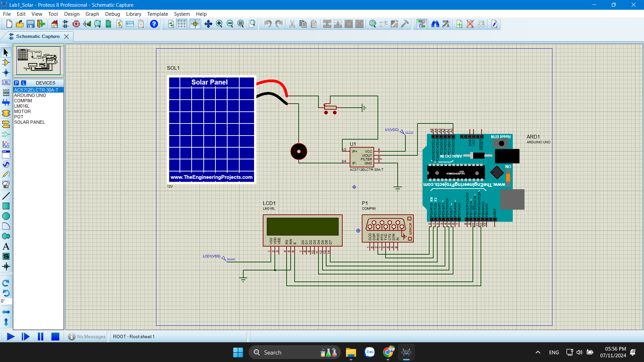This screenshot has width=644, height=362.
Task: Open the Library menu
Action: (134, 14)
